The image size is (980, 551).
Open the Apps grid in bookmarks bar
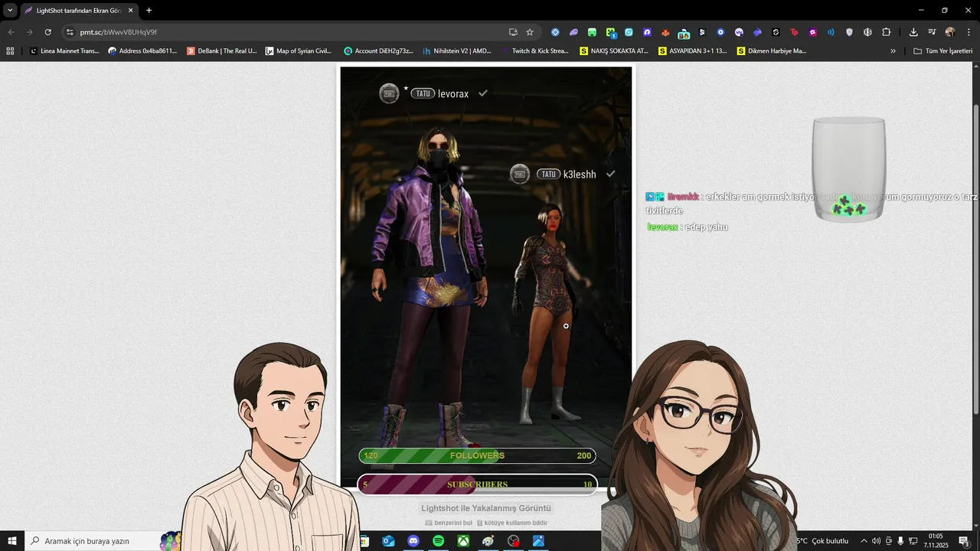[10, 51]
